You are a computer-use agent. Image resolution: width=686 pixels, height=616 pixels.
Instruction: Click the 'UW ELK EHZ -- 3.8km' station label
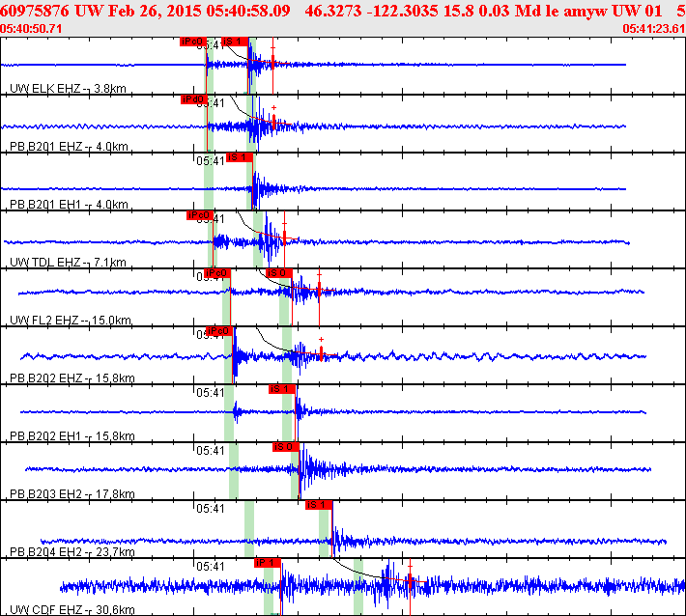(68, 89)
